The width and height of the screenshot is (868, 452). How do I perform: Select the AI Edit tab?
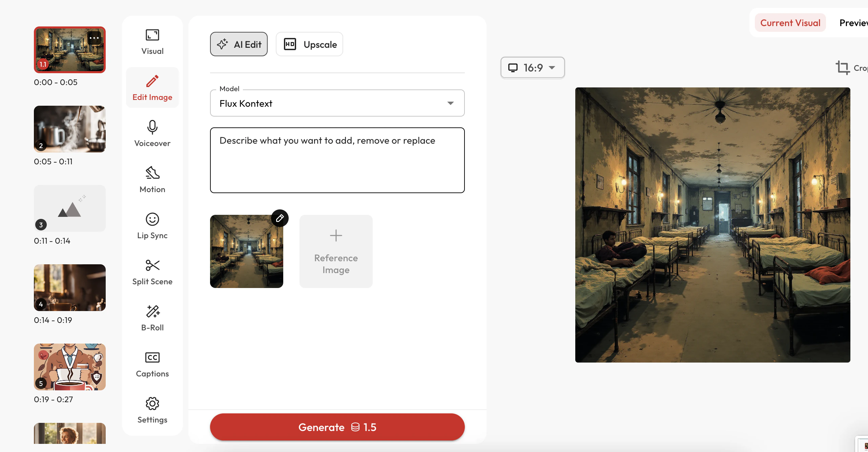click(239, 44)
